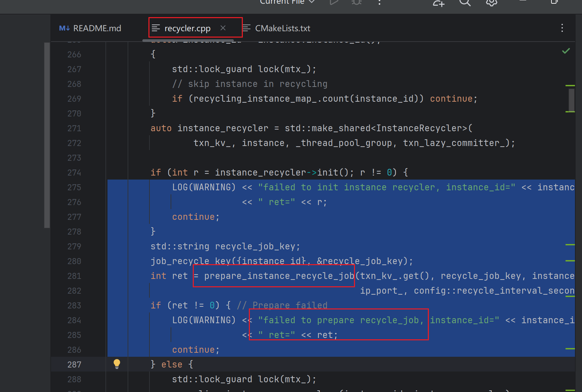This screenshot has width=582, height=392.
Task: Start debugging with the bug icon
Action: pyautogui.click(x=356, y=2)
